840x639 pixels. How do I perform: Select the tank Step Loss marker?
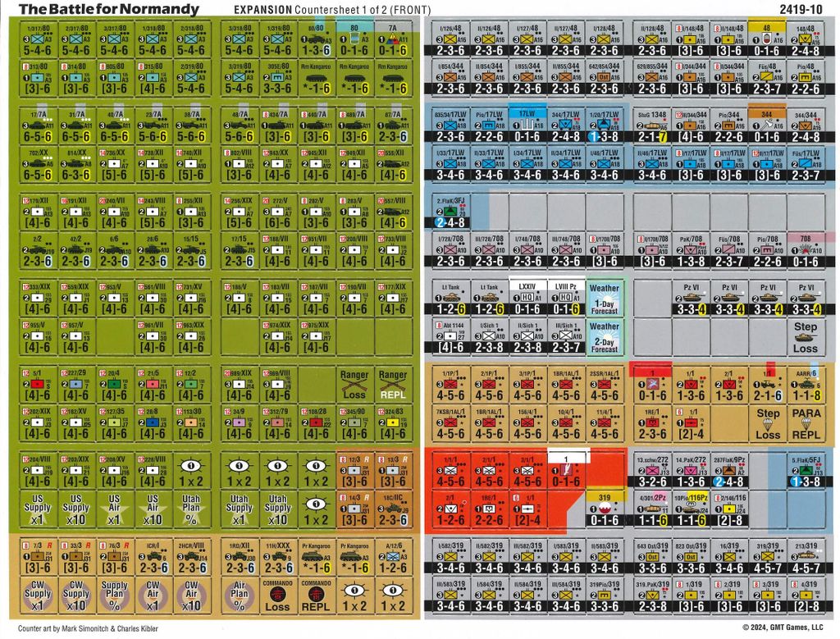tap(806, 336)
